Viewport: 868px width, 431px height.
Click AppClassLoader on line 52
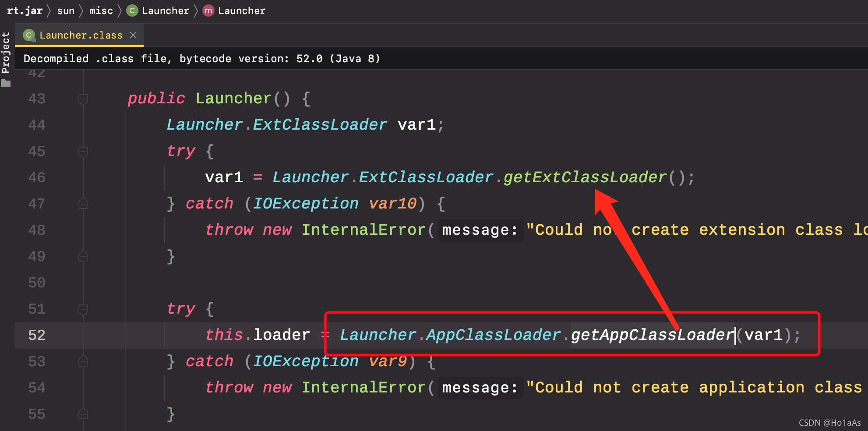tap(493, 335)
